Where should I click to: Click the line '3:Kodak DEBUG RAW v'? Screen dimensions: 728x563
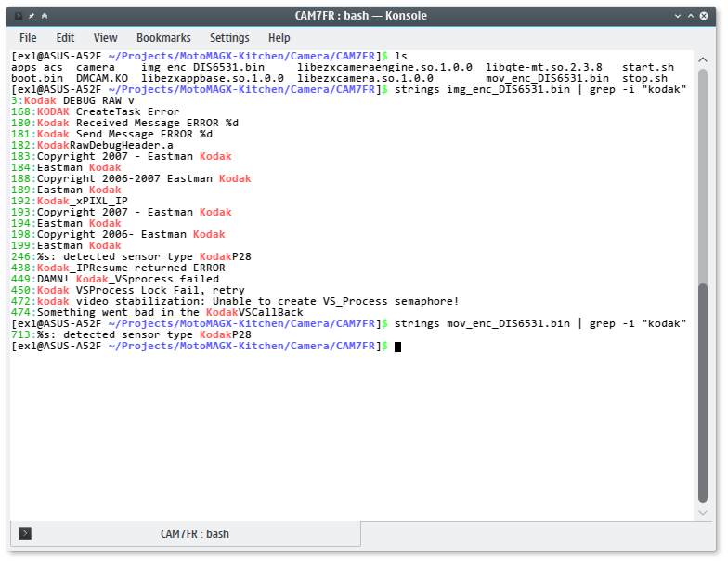pos(72,100)
